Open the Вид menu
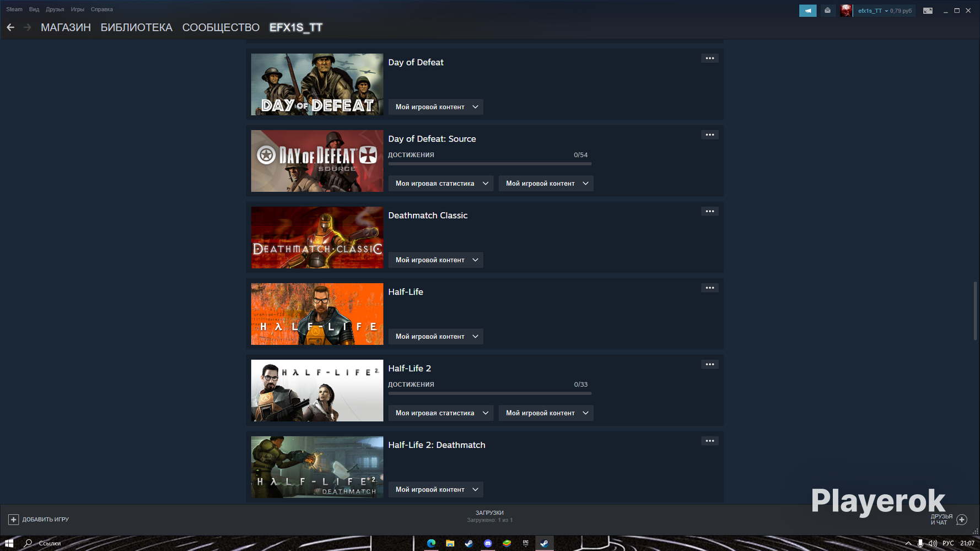Screen dimensions: 980x551 pyautogui.click(x=34, y=9)
